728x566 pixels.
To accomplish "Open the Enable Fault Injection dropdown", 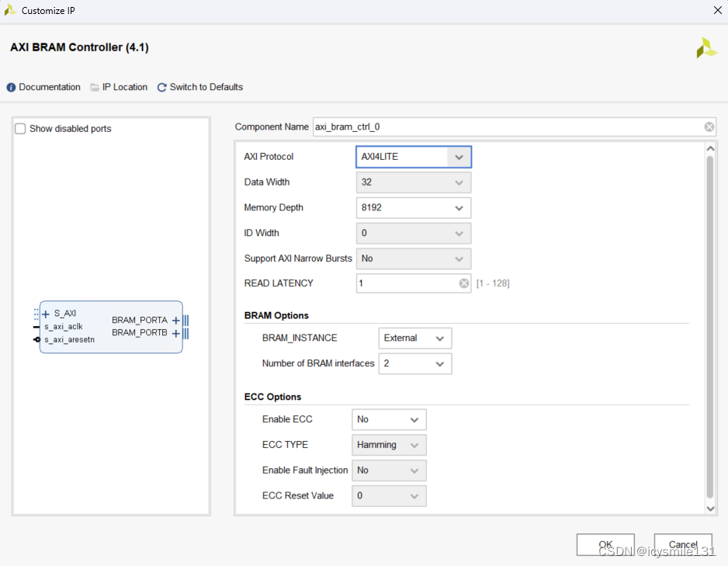I will click(389, 471).
